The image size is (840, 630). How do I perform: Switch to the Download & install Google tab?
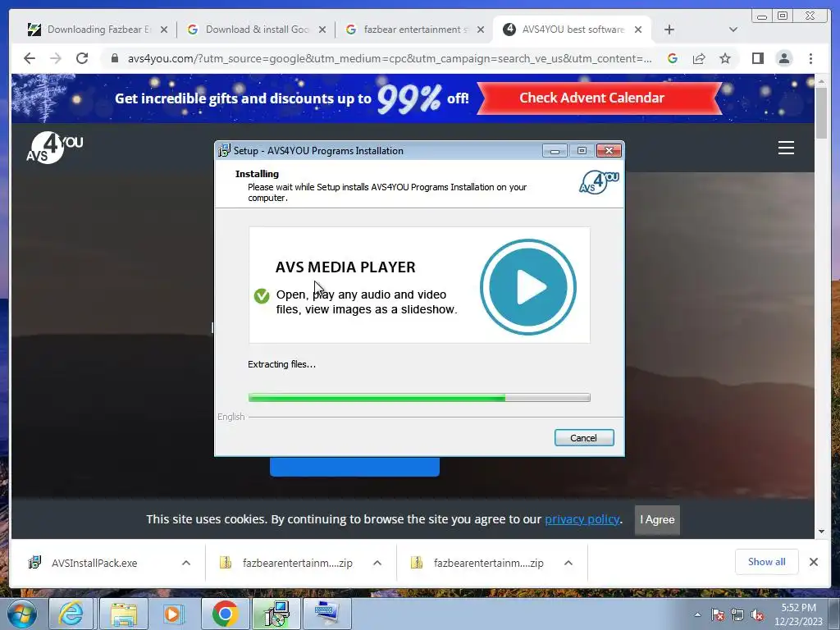249,30
